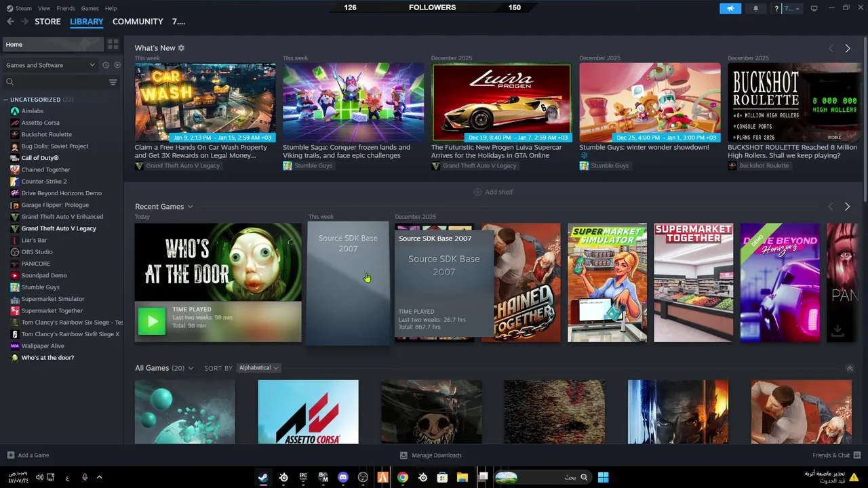Open Friends & Chat panel

click(836, 455)
